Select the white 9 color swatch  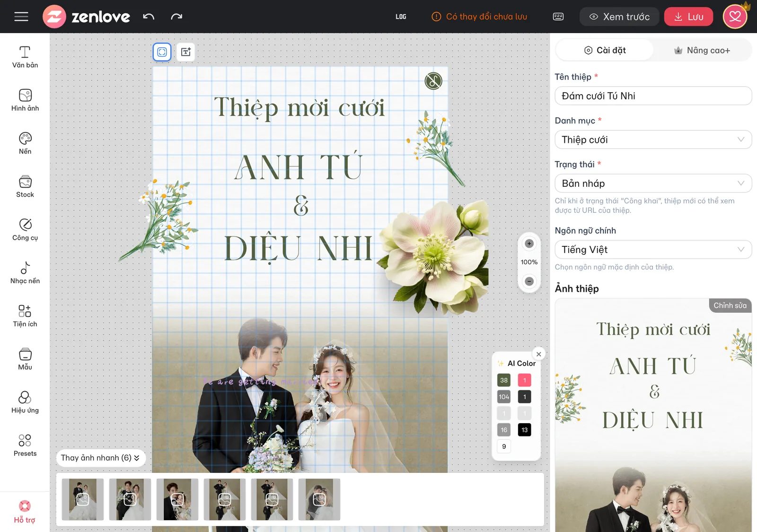tap(504, 446)
